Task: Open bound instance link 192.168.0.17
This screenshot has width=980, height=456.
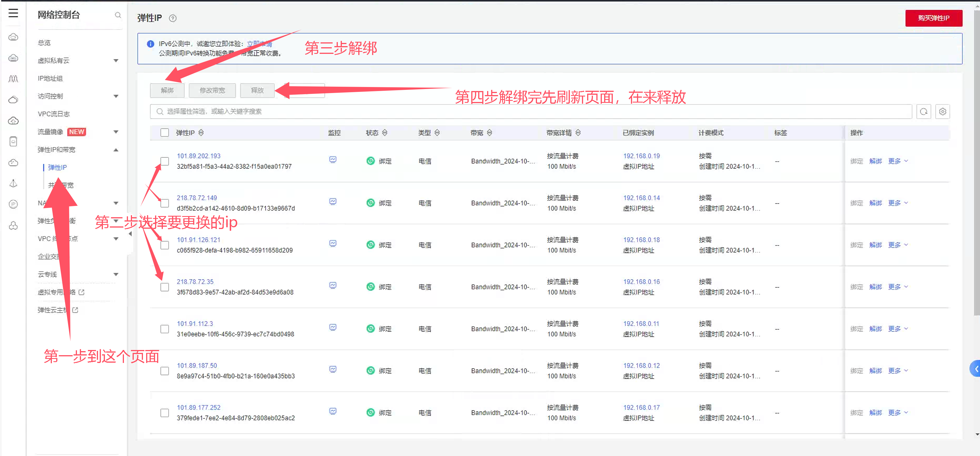Action: [x=641, y=407]
